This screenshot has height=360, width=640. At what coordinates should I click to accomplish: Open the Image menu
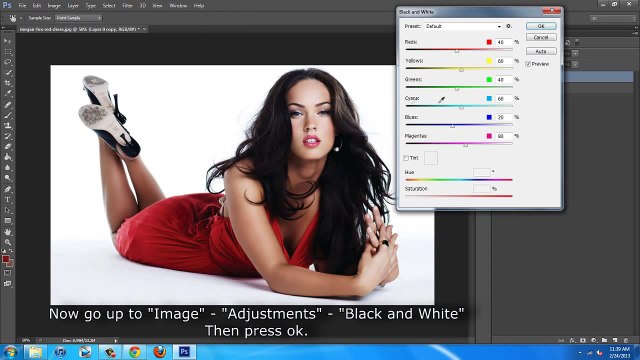(x=54, y=6)
